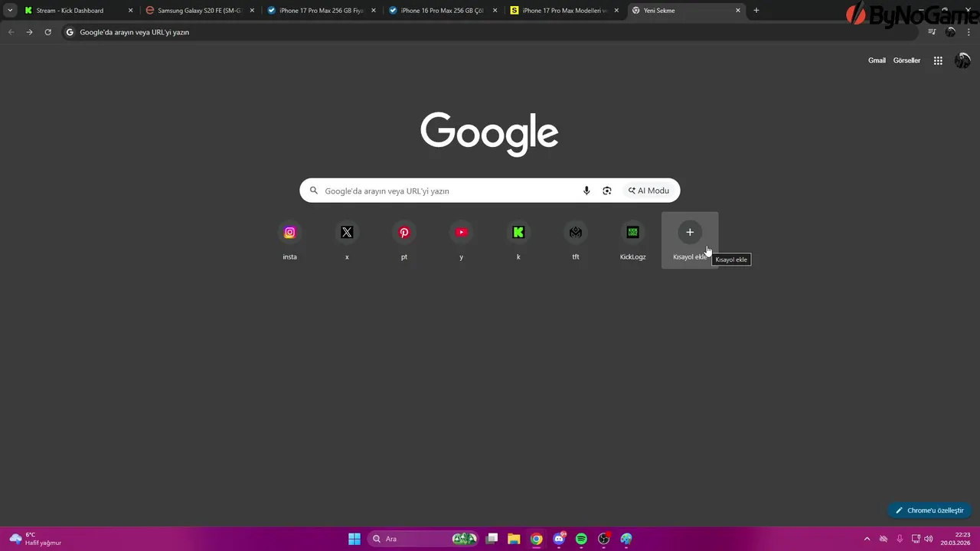The image size is (980, 551).
Task: Click the address bar URL field
Action: click(x=490, y=32)
